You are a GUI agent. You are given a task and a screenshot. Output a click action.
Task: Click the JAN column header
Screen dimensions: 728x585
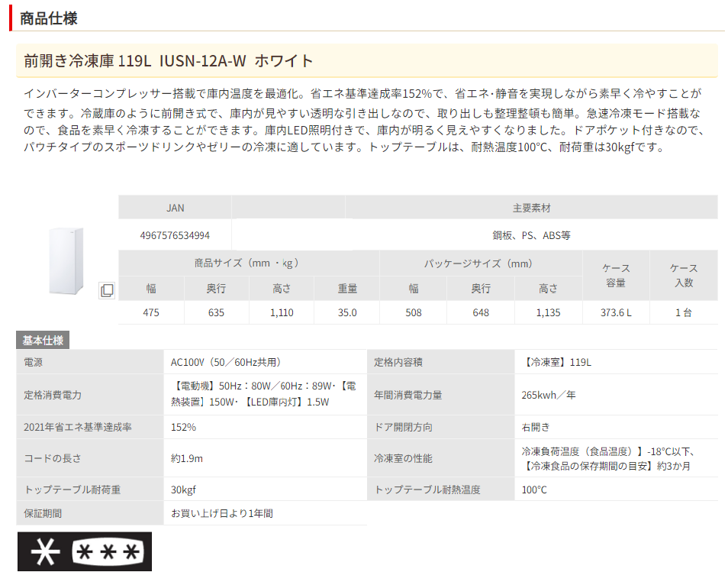point(175,208)
